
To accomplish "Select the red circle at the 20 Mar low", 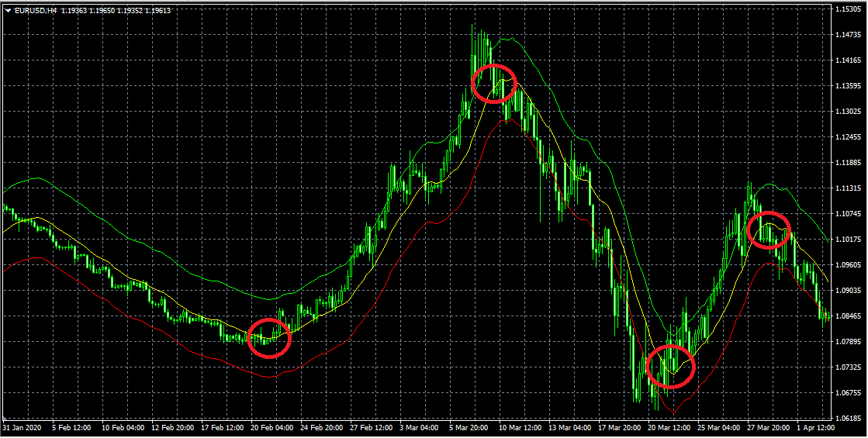I will tap(670, 365).
